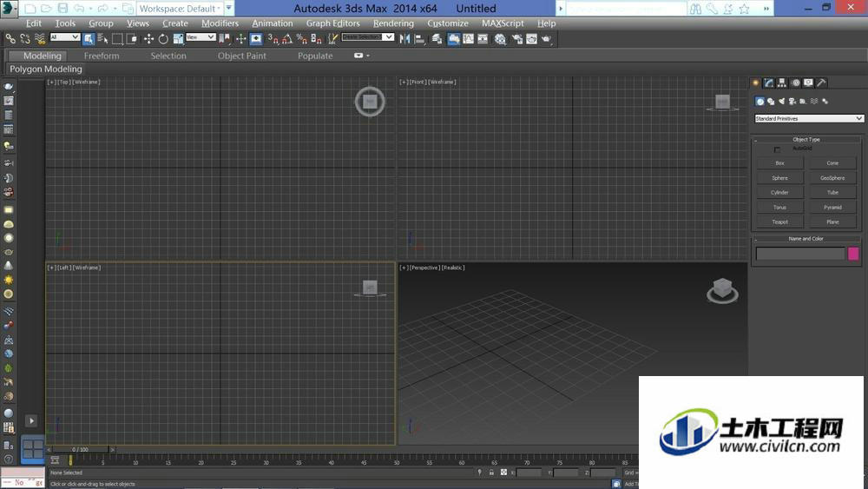Choose the Rectangular Selection Region tool
The image size is (868, 489).
pyautogui.click(x=117, y=39)
